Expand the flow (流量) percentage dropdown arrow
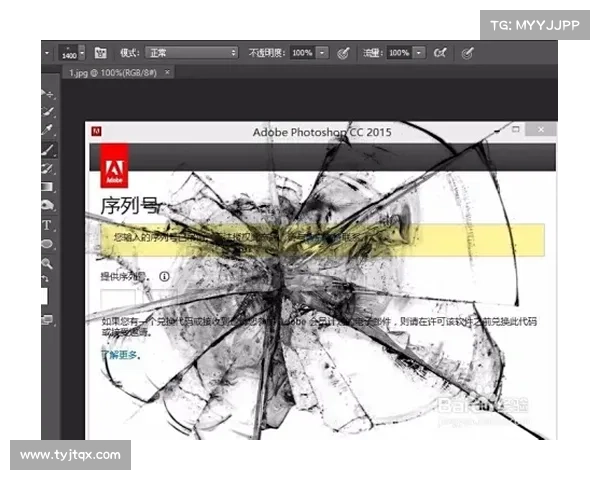 click(x=419, y=52)
